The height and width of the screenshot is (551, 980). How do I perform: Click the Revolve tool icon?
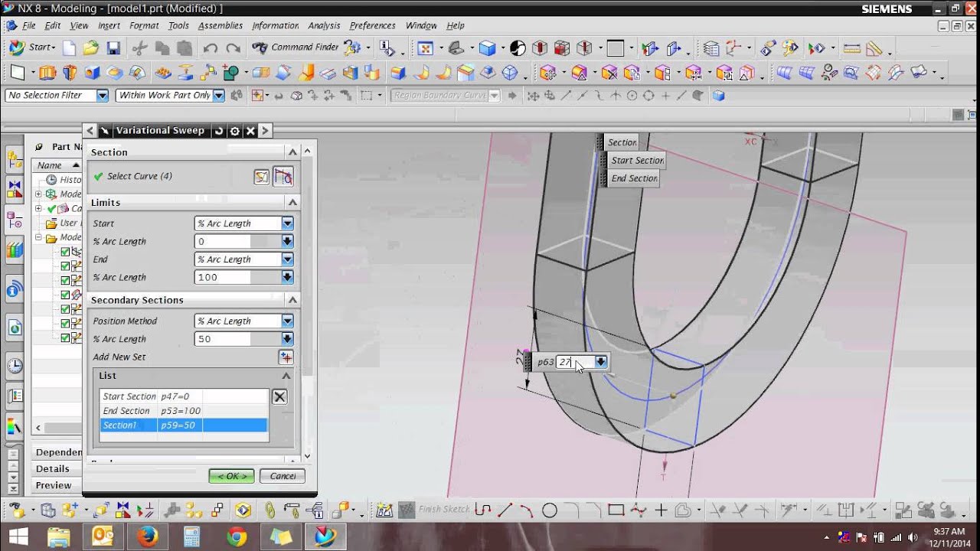70,73
